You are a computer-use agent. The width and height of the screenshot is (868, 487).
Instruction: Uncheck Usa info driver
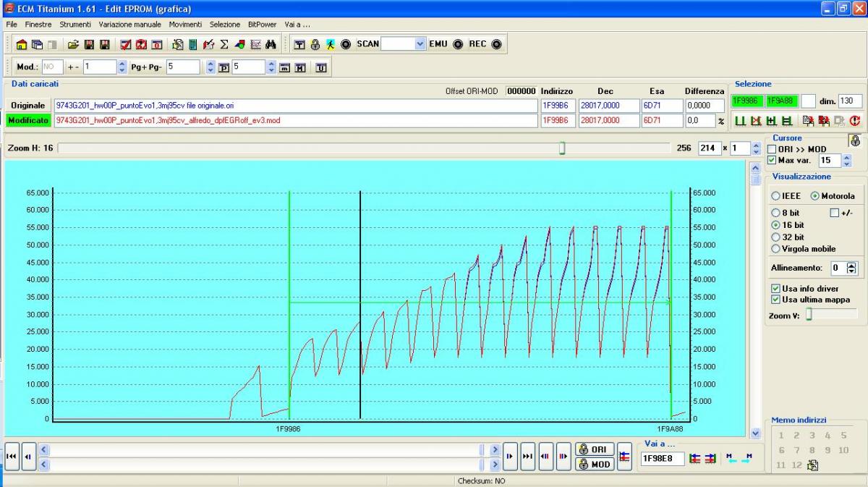[x=776, y=288]
